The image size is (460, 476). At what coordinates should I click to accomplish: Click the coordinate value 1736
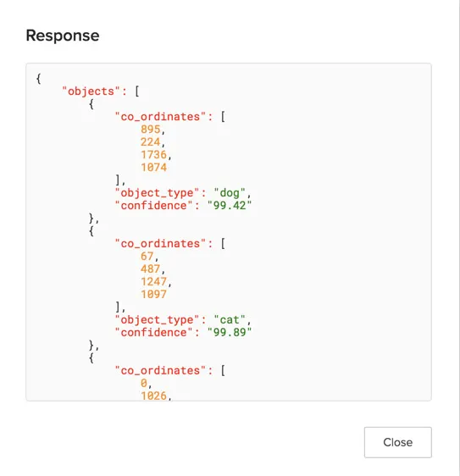(153, 155)
